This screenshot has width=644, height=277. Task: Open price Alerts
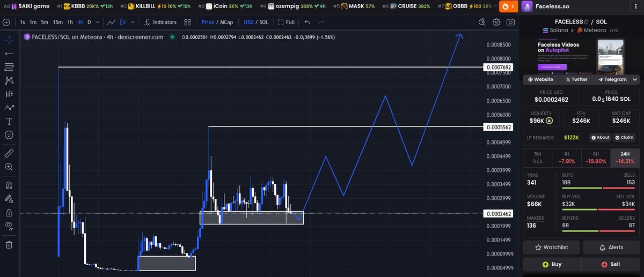pos(611,247)
